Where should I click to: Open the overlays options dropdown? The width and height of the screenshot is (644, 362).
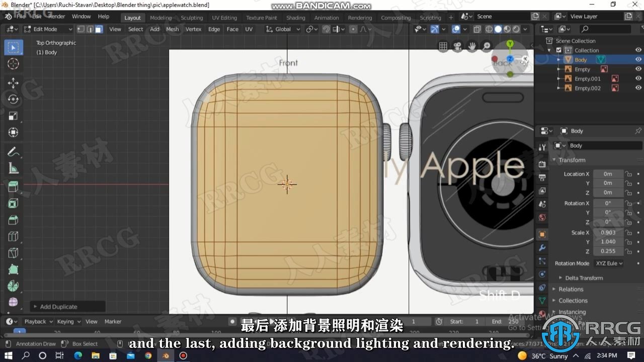(465, 29)
